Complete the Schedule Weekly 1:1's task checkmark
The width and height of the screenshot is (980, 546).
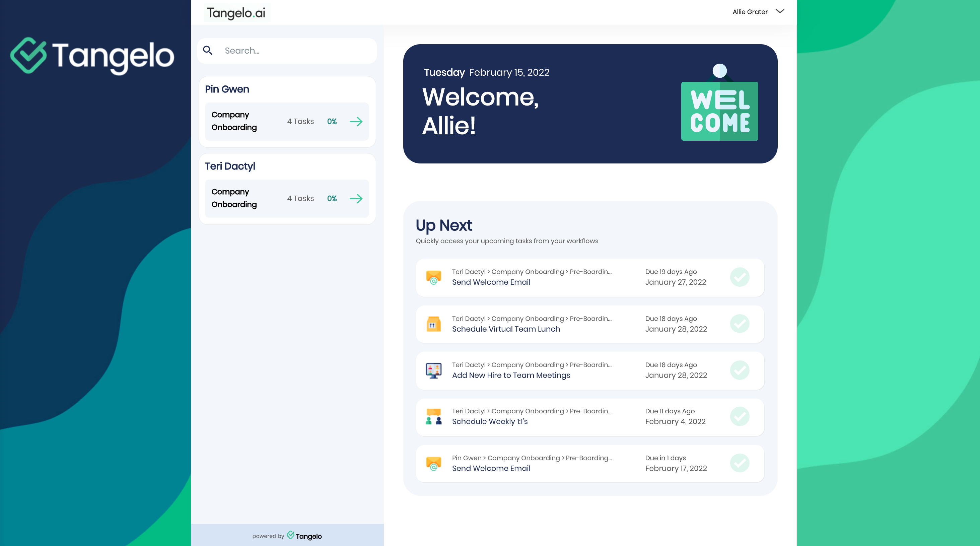740,417
